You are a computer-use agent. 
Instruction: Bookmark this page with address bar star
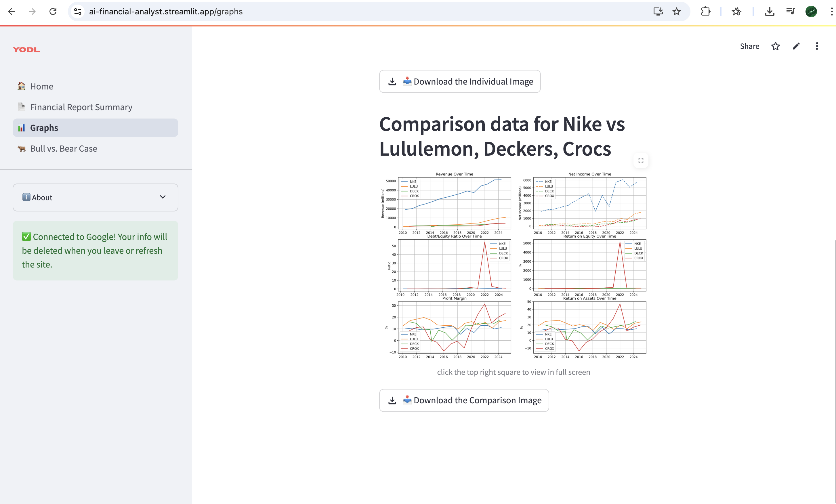pyautogui.click(x=676, y=12)
